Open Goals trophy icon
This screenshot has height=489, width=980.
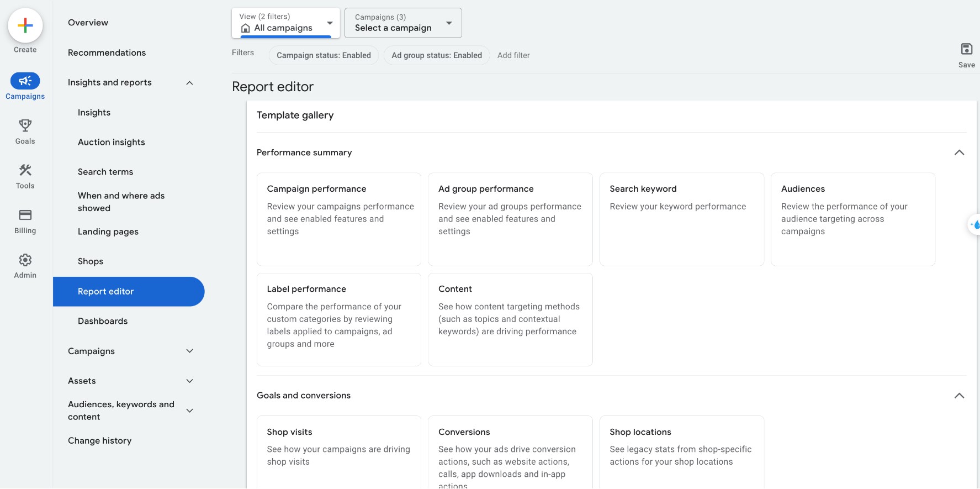pyautogui.click(x=25, y=125)
